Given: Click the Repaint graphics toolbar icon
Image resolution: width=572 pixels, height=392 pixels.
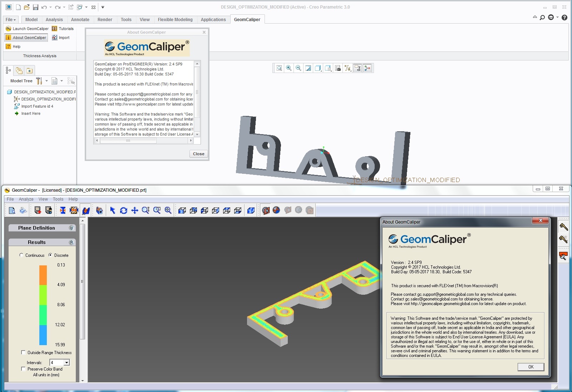Looking at the screenshot, I should (308, 68).
